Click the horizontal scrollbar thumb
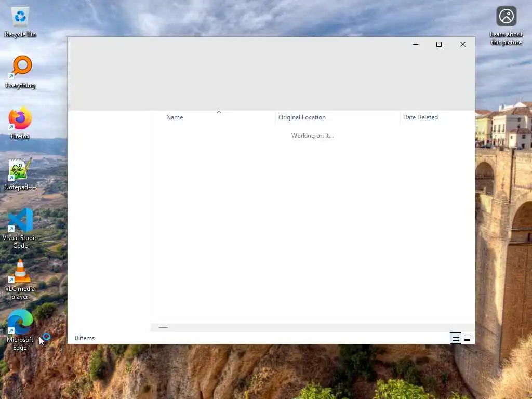The width and height of the screenshot is (532, 399). pyautogui.click(x=163, y=328)
